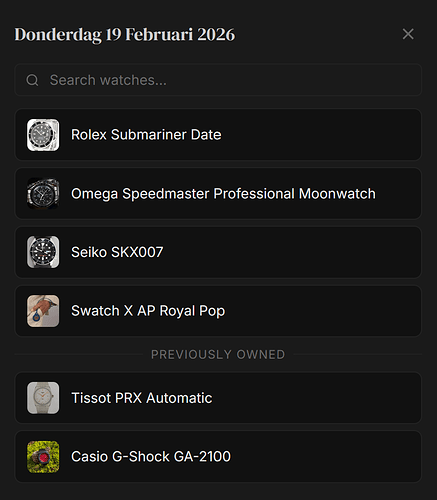Click the Search watches placeholder text
Viewport: 437px width, 500px height.
coord(108,80)
